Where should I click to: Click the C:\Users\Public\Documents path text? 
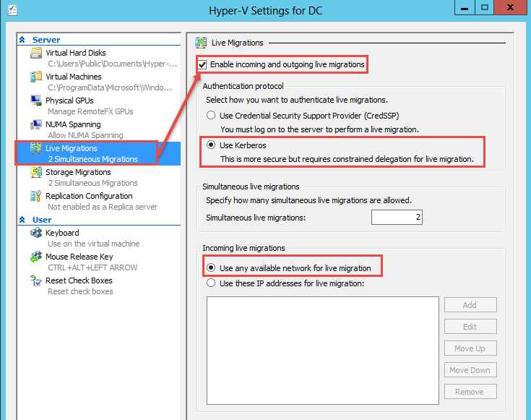(x=113, y=64)
